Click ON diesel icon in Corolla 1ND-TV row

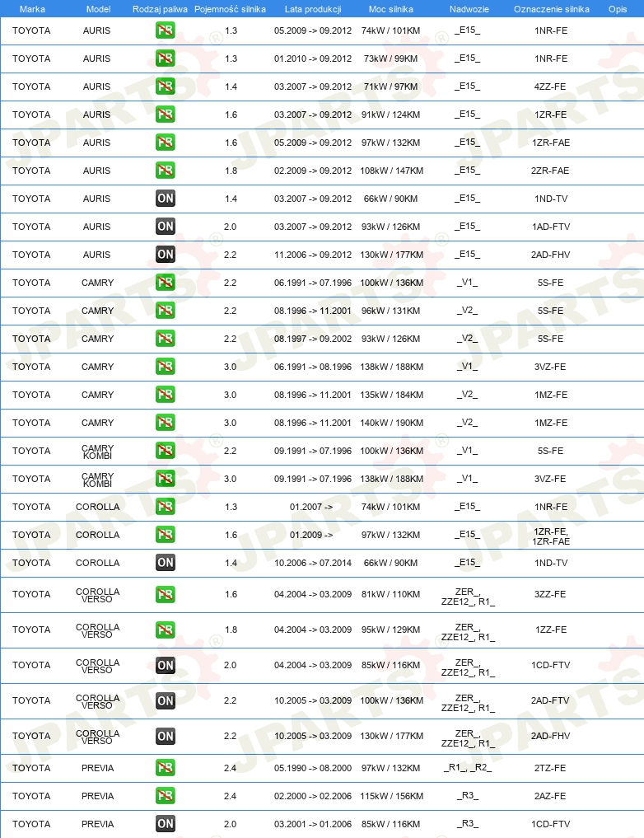pyautogui.click(x=165, y=563)
